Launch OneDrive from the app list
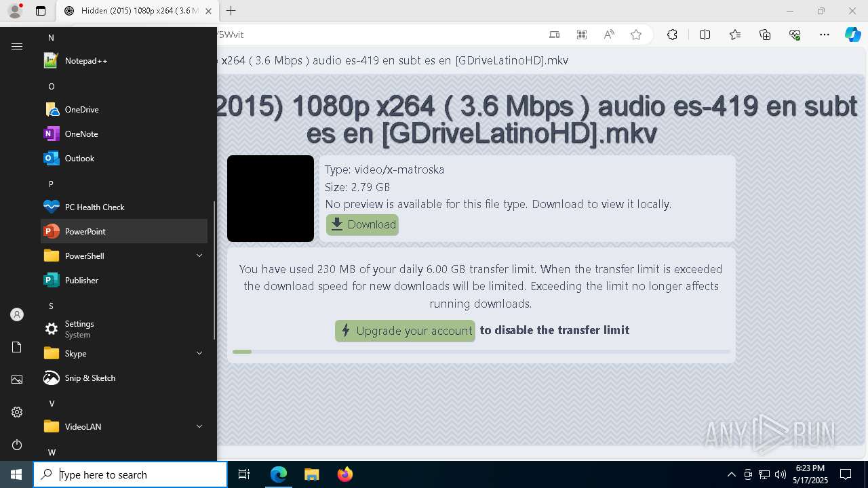This screenshot has width=868, height=488. pos(124,110)
